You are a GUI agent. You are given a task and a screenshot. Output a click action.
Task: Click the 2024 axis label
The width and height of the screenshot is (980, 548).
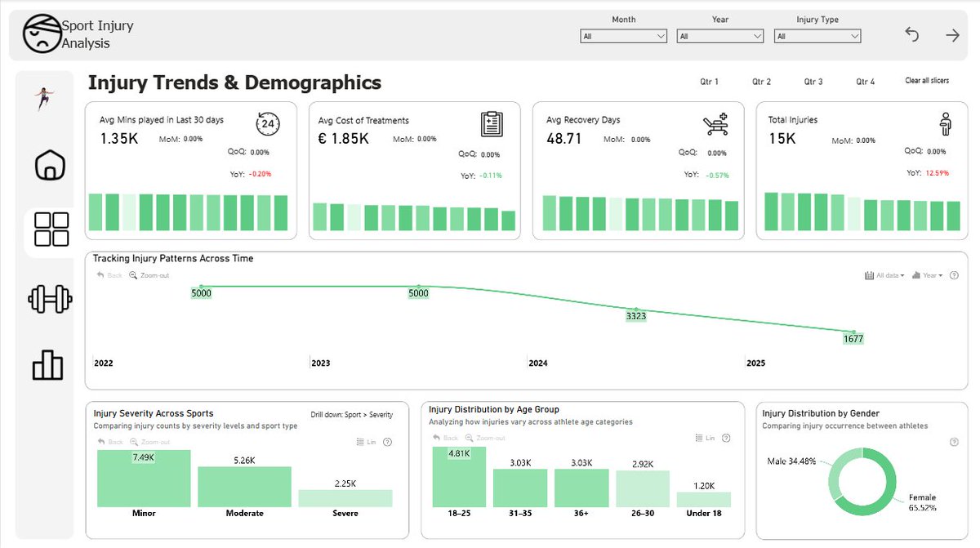[538, 363]
